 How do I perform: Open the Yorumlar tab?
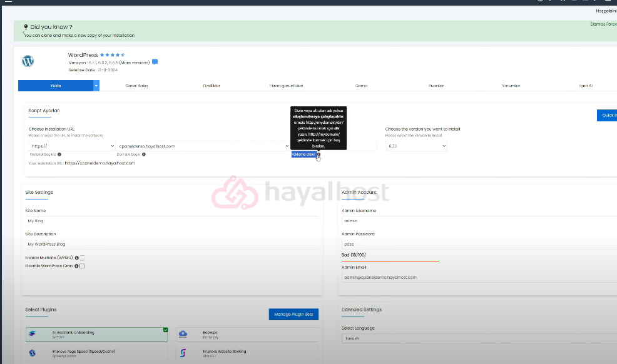511,86
